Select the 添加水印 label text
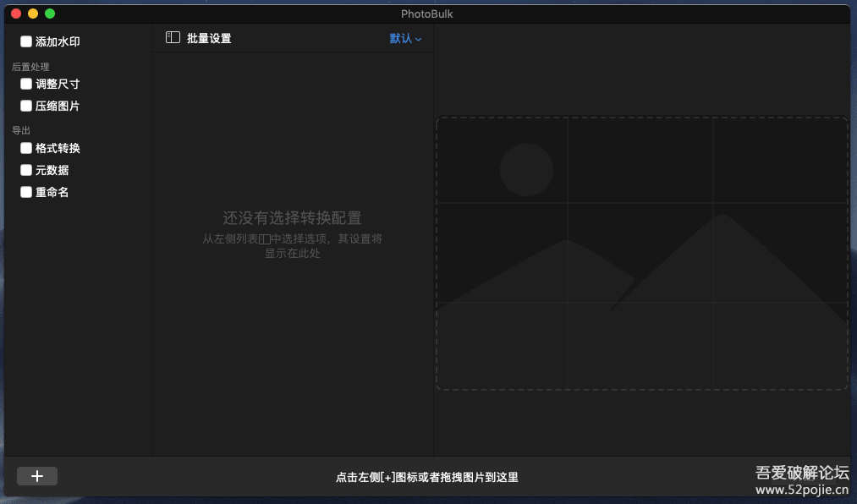The height and width of the screenshot is (504, 857). 56,41
